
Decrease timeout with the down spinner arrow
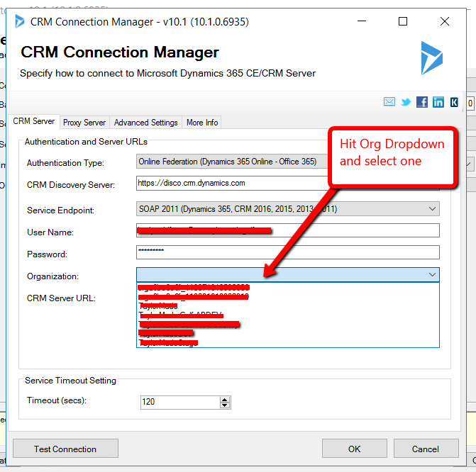coord(225,405)
